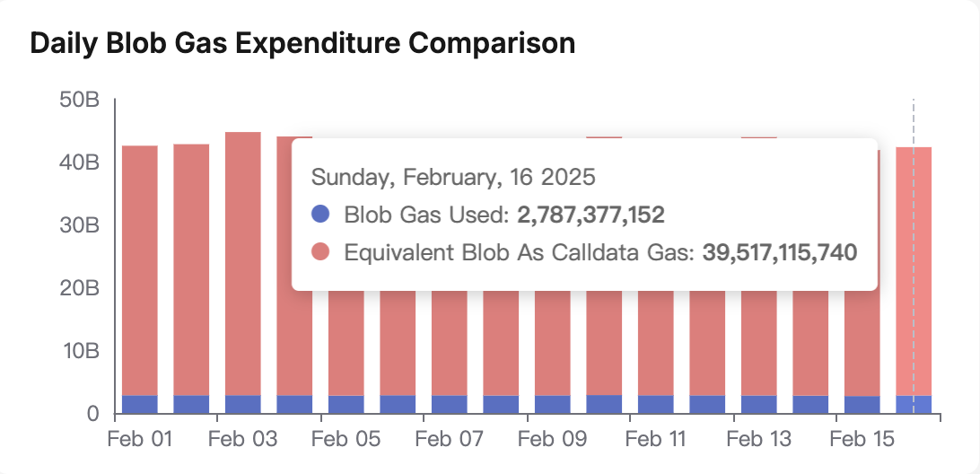Click the Feb 11 x-axis label
The image size is (980, 474).
point(655,439)
